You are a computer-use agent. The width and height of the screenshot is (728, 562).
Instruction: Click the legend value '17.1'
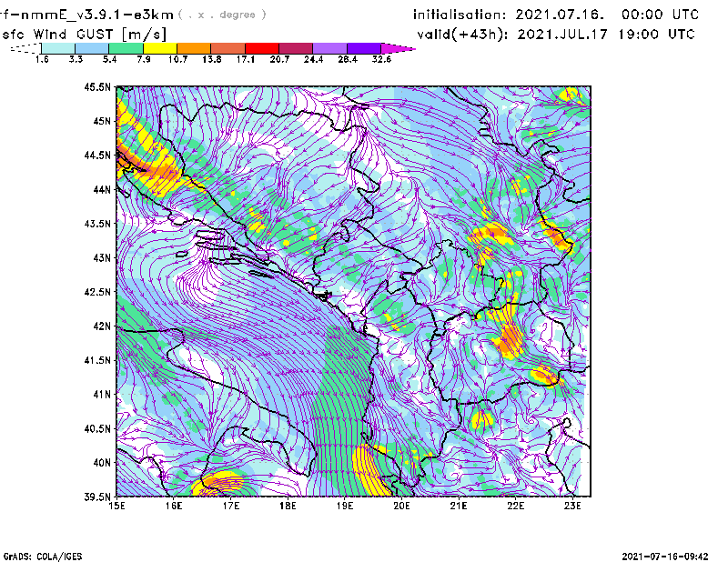(246, 59)
